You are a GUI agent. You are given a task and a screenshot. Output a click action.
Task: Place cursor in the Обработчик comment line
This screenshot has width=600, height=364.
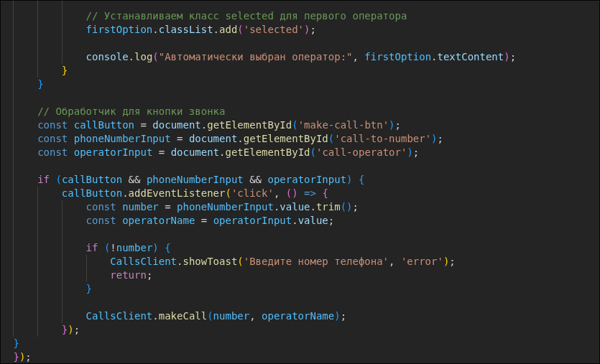pos(131,111)
